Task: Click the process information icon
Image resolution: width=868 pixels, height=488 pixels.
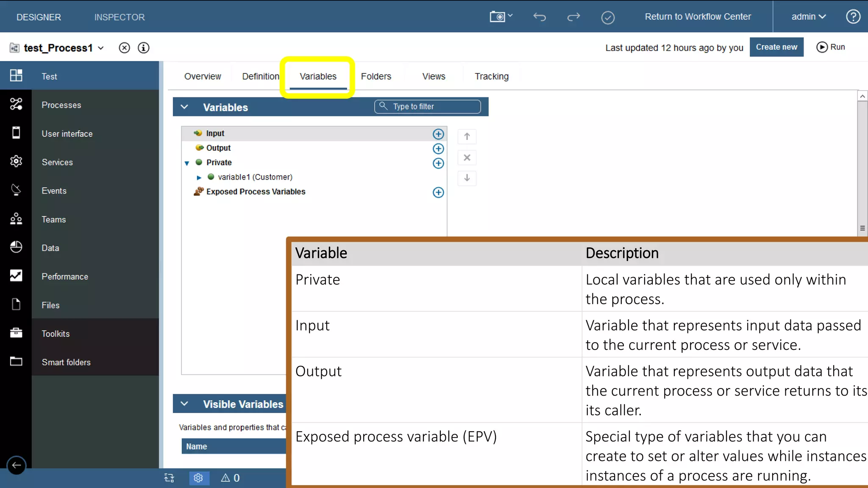Action: pos(144,48)
